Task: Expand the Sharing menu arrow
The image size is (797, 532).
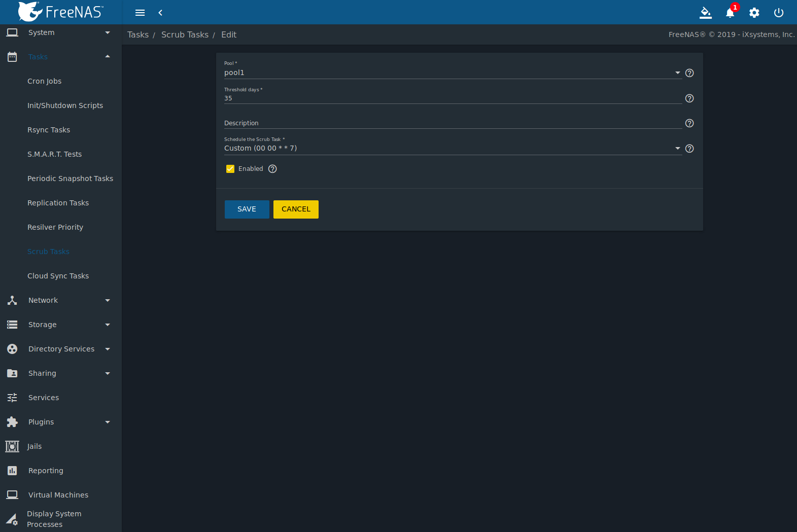Action: 108,373
